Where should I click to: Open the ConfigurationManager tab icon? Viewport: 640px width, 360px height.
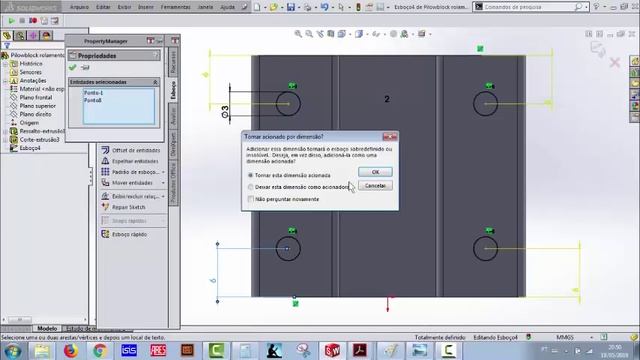(x=20, y=36)
